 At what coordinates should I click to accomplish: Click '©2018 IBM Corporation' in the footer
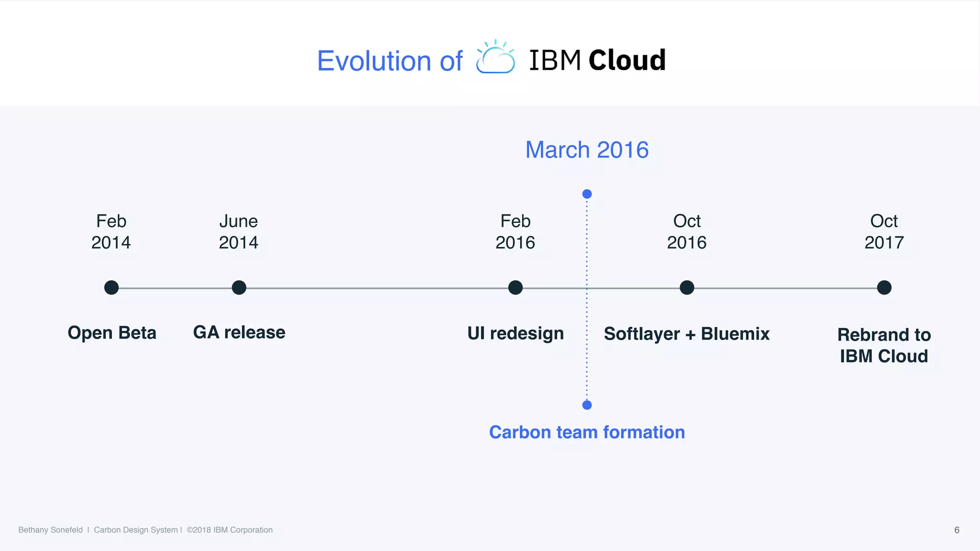point(230,530)
